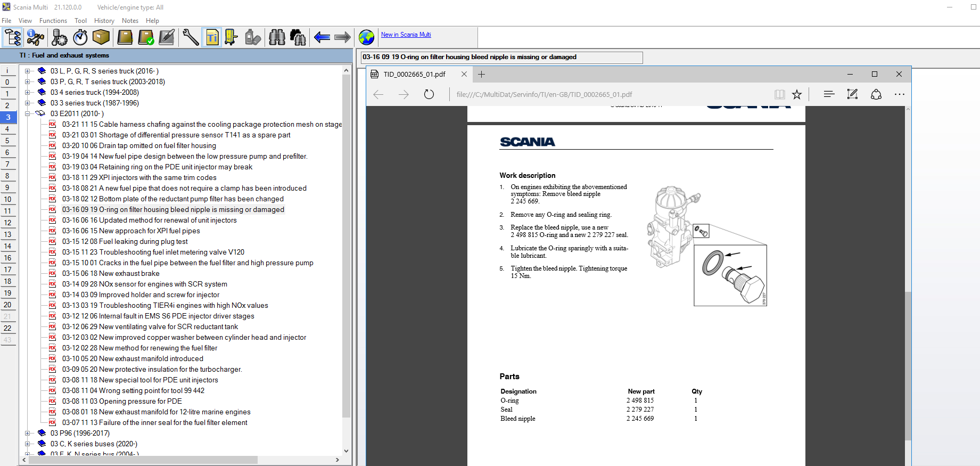The width and height of the screenshot is (980, 466).
Task: Open the stopwatch standard times icon
Action: tap(80, 37)
